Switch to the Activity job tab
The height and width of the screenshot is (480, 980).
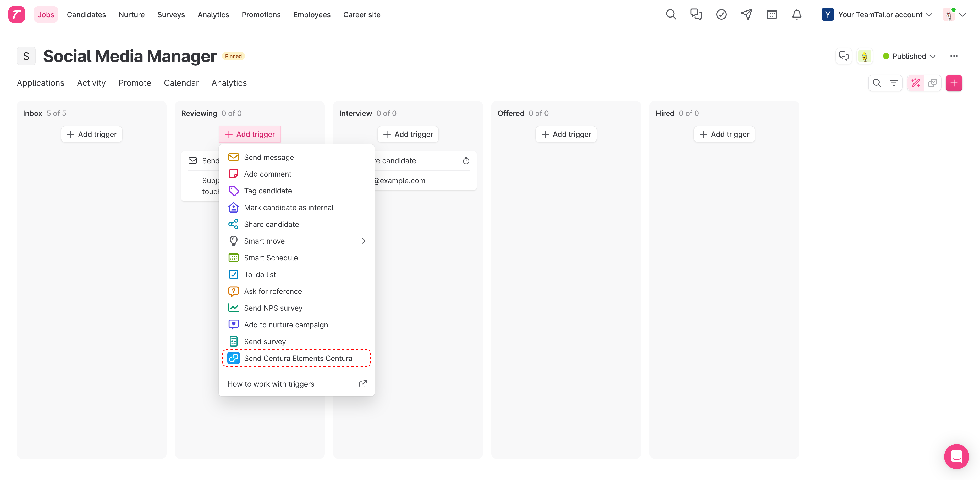tap(91, 83)
